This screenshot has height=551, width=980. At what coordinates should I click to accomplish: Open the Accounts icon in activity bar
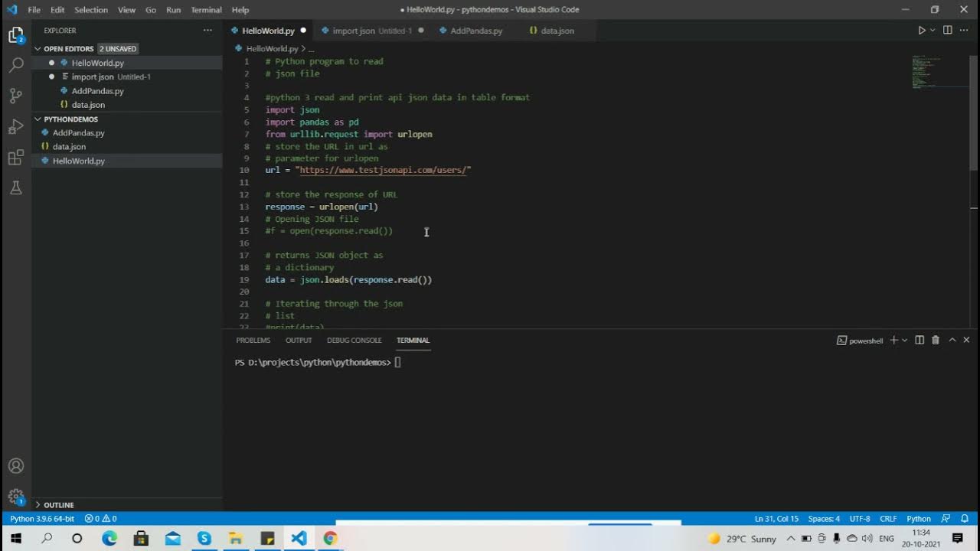point(16,466)
